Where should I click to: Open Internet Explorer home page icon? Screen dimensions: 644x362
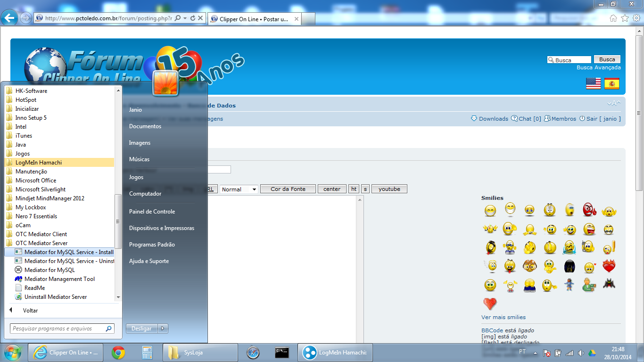click(613, 18)
